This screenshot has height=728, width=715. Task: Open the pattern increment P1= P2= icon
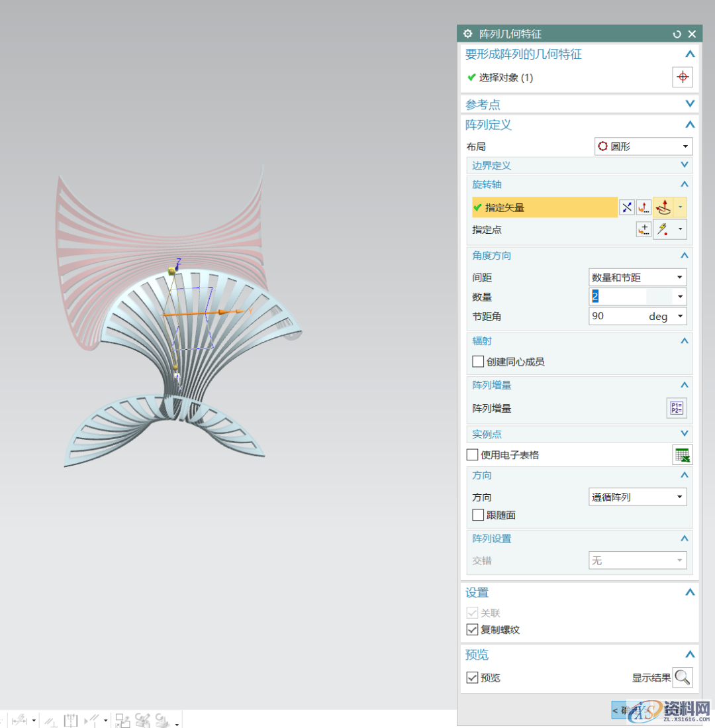click(x=676, y=408)
